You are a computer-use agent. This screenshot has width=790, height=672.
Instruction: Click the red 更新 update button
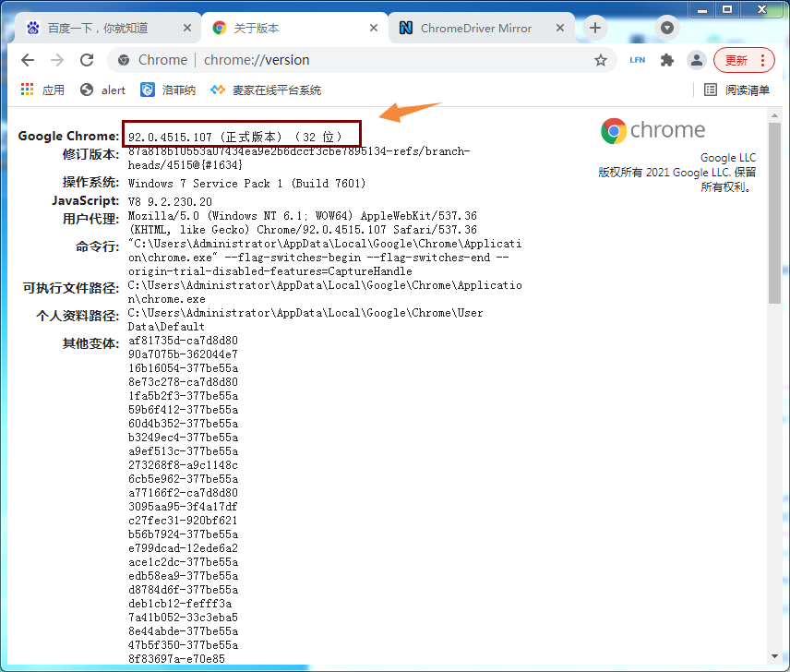tap(743, 60)
